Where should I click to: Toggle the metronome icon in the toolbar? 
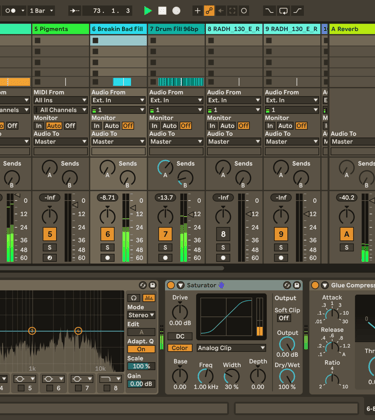pos(11,11)
